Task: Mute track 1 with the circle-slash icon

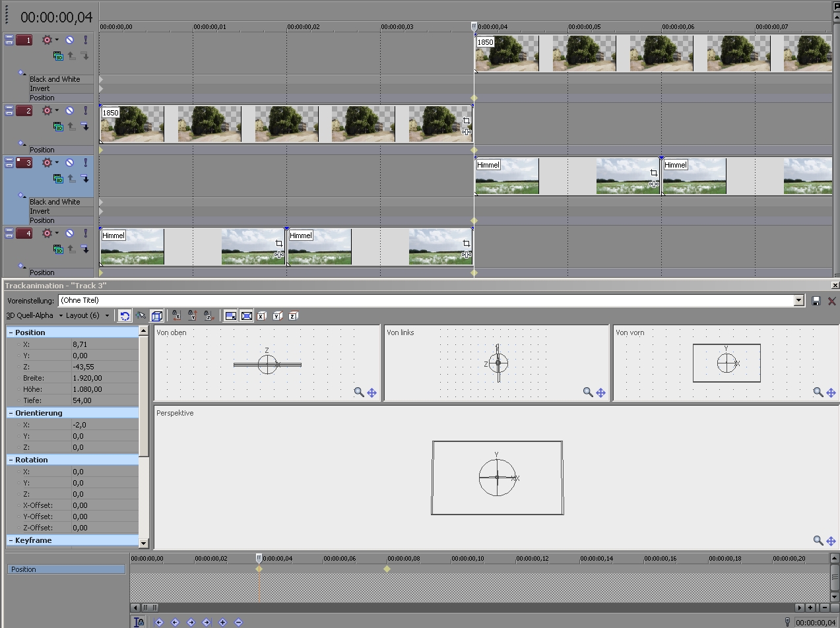Action: (69, 40)
